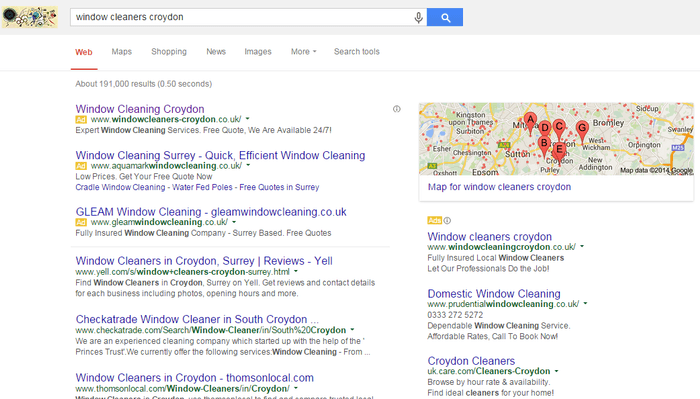This screenshot has width=700, height=399.
Task: Click the blue magnifier search button
Action: 445,17
